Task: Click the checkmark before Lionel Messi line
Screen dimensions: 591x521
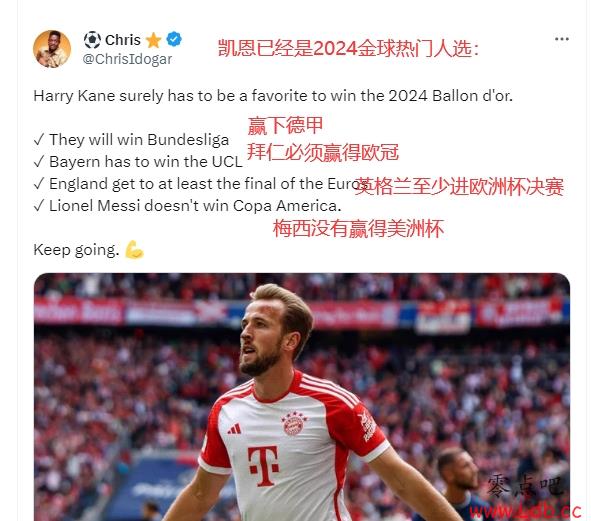Action: pyautogui.click(x=39, y=206)
